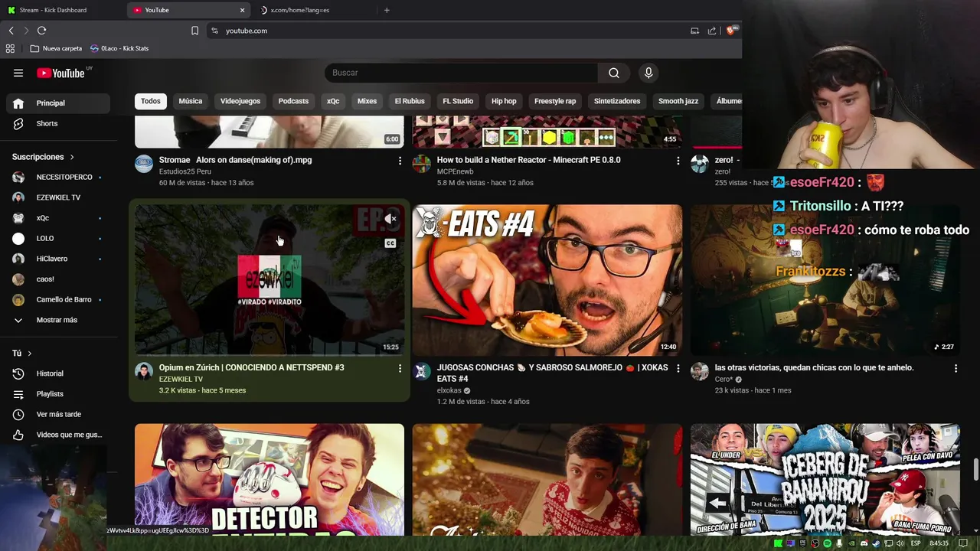Open browser apps grid in bookmarks bar

click(10, 48)
